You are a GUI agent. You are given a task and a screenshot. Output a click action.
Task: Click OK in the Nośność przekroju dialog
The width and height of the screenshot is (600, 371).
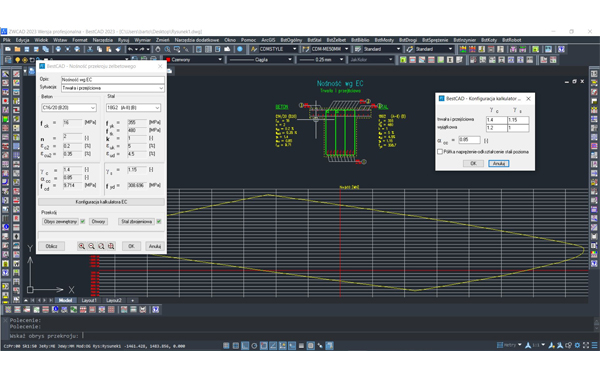pos(131,246)
